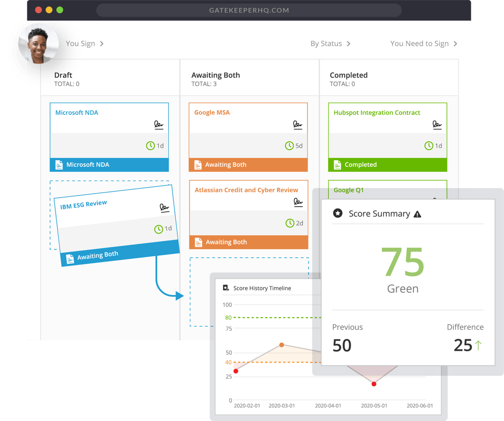Expand the You Sign chevron
Viewport: 504px width, 421px height.
(x=102, y=44)
